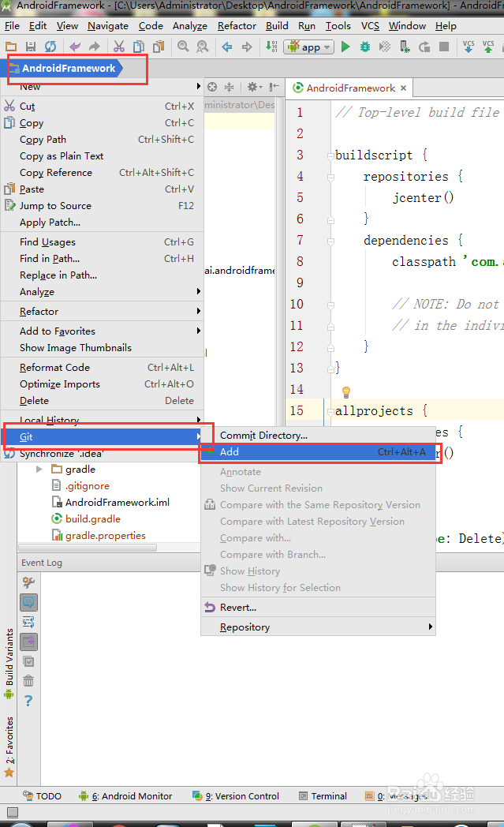Click the Replace toolbar icon
Screen dimensions: 504x827
[x=203, y=47]
